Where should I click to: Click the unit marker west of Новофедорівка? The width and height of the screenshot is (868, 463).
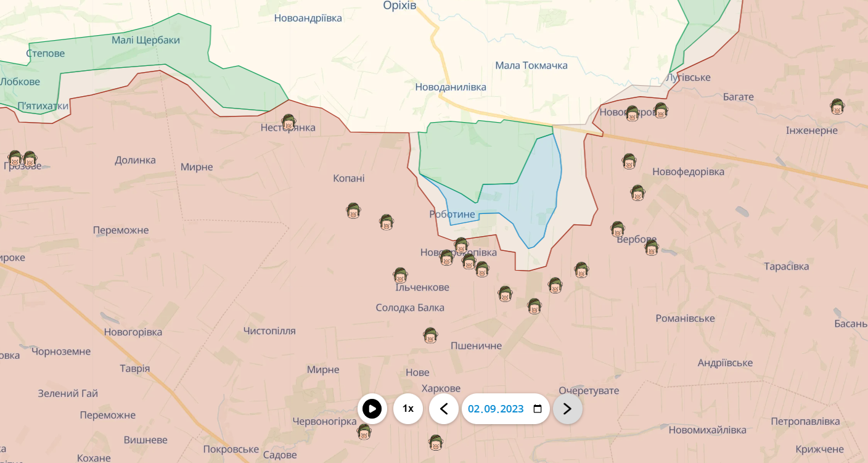point(629,162)
